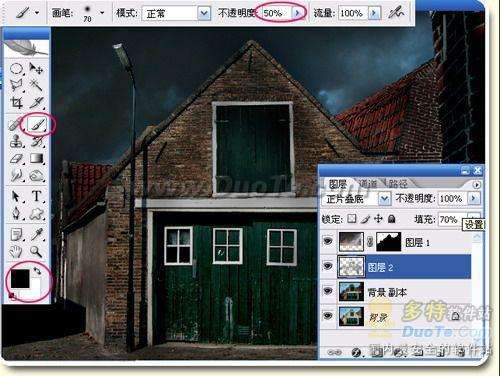
Task: Select the Path Selection arrow tool
Action: tap(16, 196)
